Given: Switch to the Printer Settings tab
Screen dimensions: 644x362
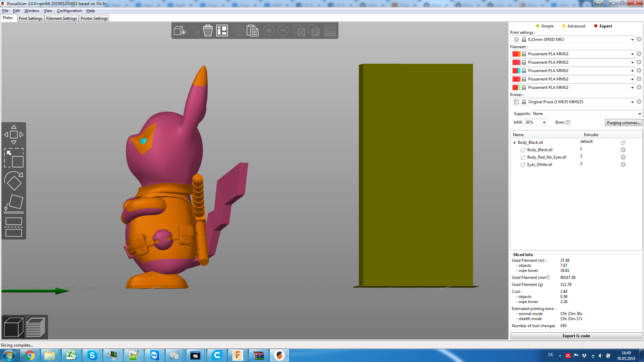Looking at the screenshot, I should pos(94,18).
